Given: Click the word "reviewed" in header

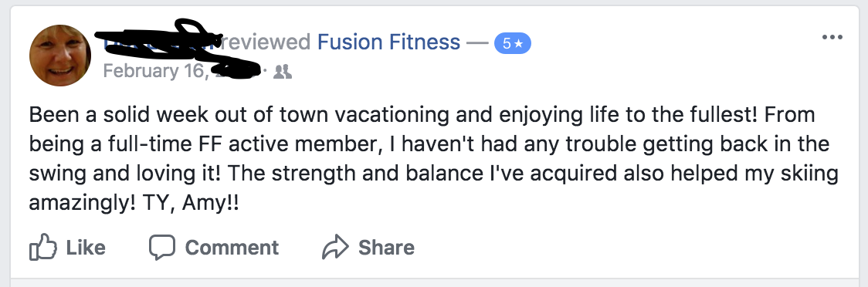Looking at the screenshot, I should (x=268, y=42).
